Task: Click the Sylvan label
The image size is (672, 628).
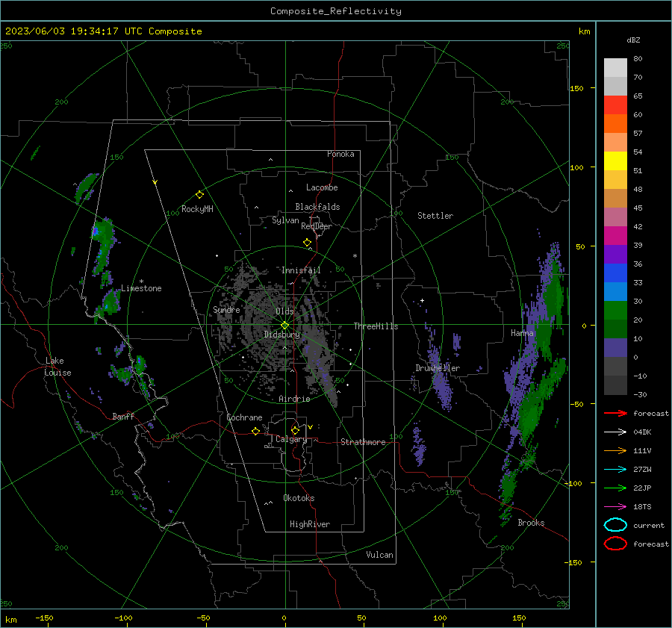Action: point(285,221)
